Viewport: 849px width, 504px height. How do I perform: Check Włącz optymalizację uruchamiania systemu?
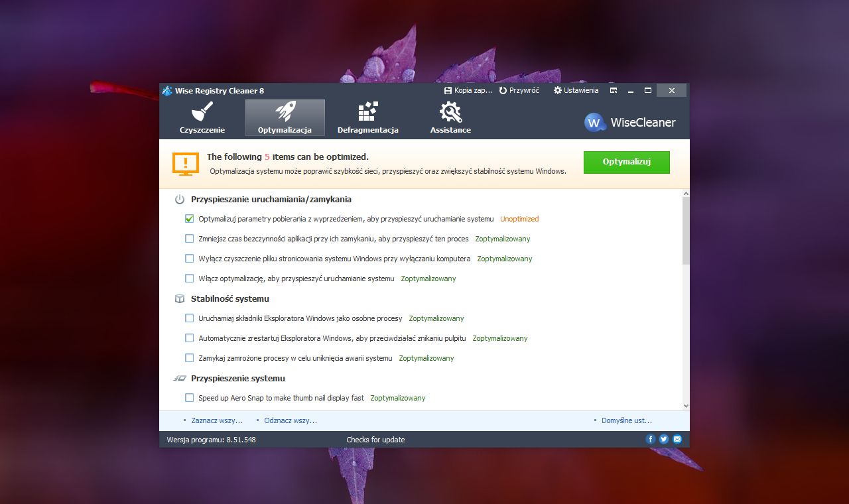coord(190,279)
